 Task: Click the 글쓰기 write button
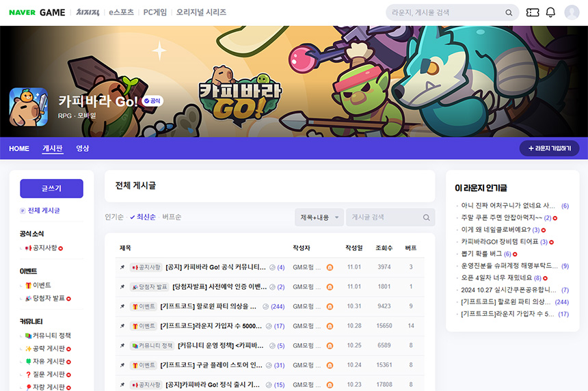pos(51,188)
